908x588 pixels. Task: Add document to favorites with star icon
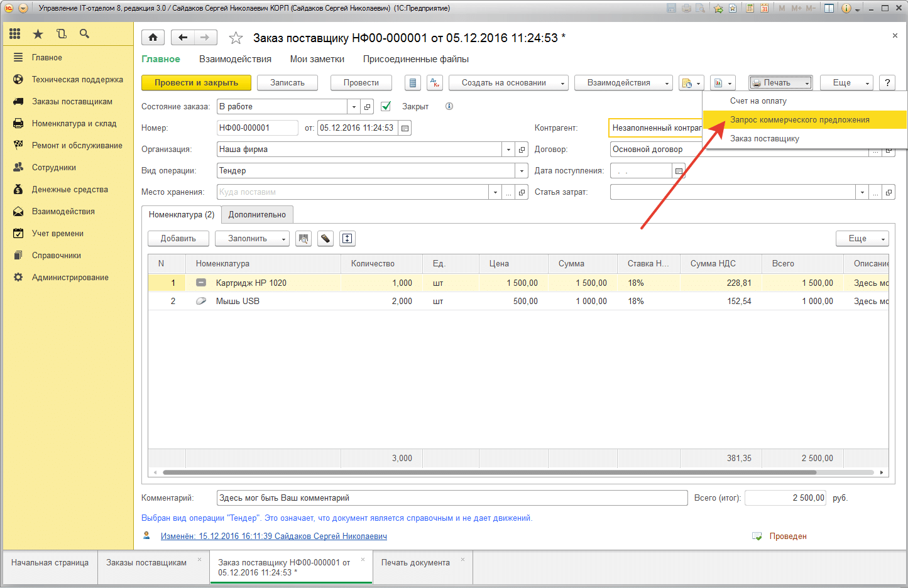click(x=236, y=38)
